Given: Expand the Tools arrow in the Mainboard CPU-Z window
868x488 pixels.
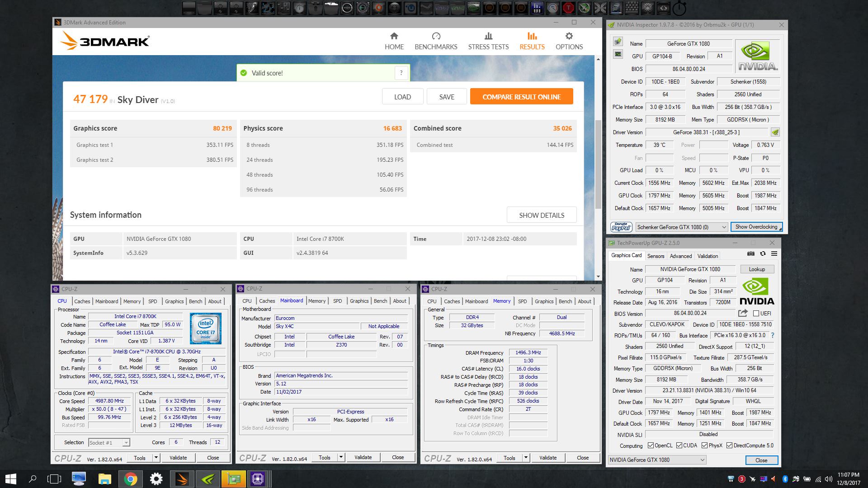Looking at the screenshot, I should 341,457.
